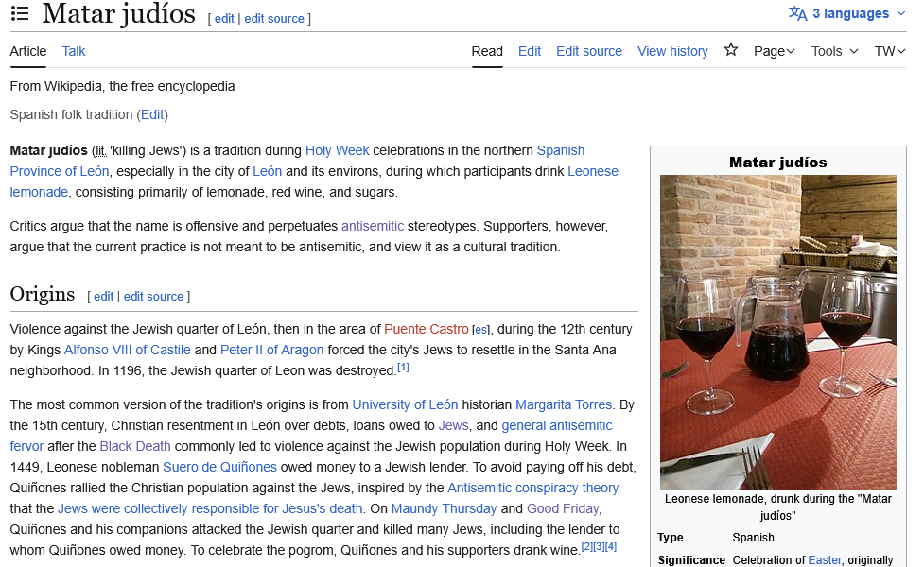Screen dimensions: 924x567
Task: Open Peter II of Aragon link
Action: click(271, 350)
